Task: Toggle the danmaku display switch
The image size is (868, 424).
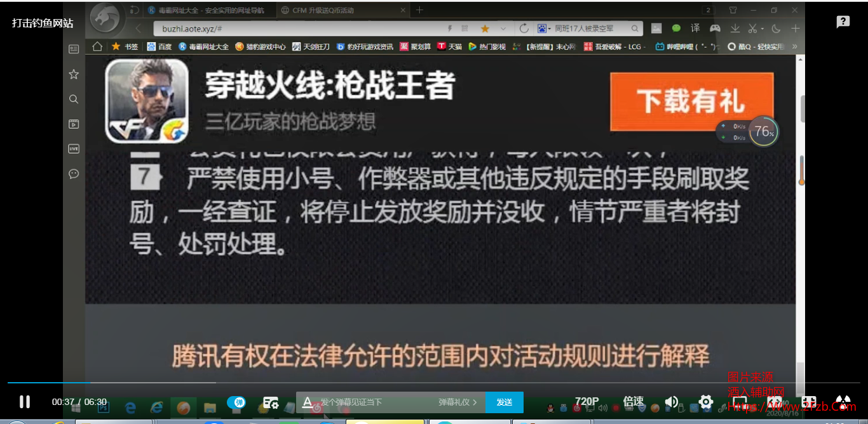Action: click(x=236, y=402)
